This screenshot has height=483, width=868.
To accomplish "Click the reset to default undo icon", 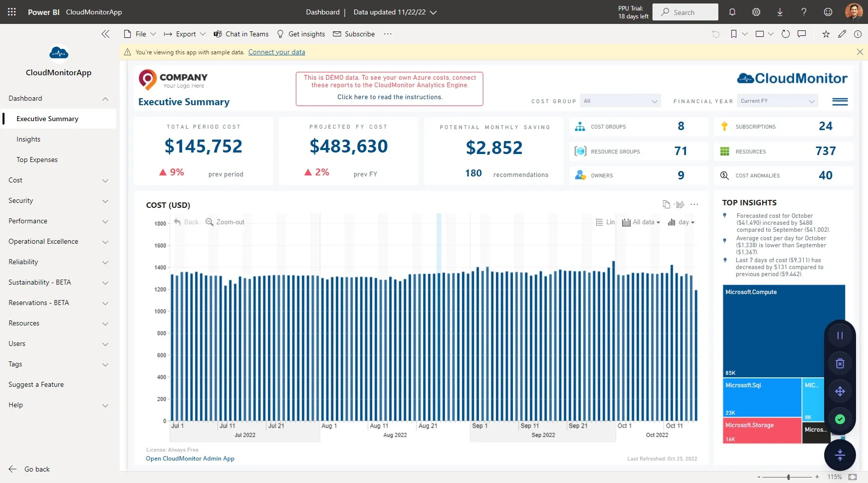I will click(x=716, y=34).
